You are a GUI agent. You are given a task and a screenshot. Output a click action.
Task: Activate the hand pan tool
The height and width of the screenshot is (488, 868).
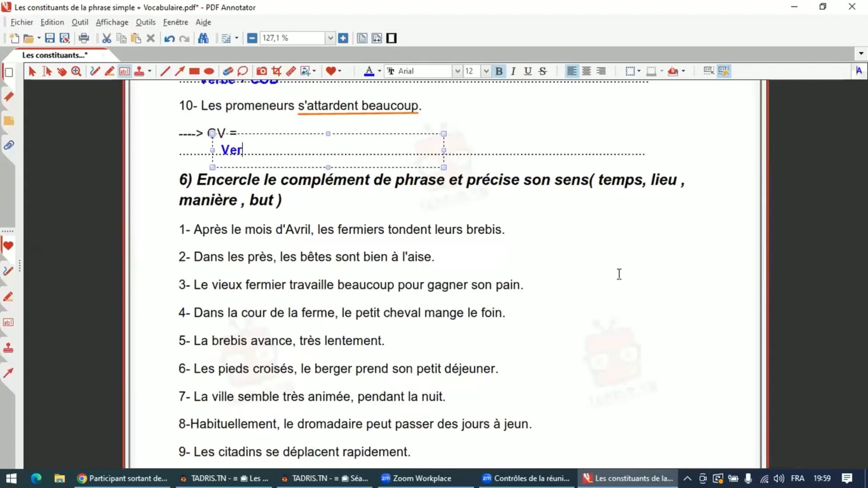[x=62, y=71]
